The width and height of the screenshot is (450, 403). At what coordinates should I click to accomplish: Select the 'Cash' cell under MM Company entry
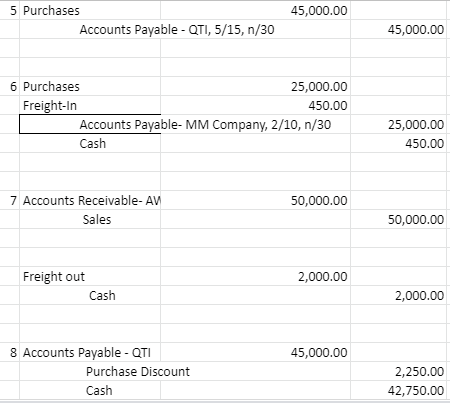pos(90,143)
